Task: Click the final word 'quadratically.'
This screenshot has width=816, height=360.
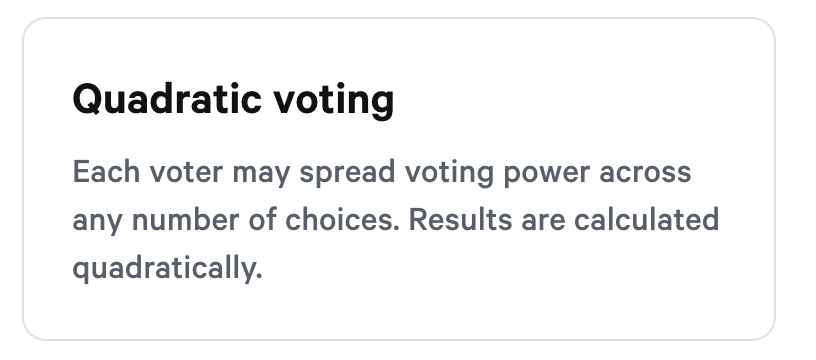Action: 167,269
